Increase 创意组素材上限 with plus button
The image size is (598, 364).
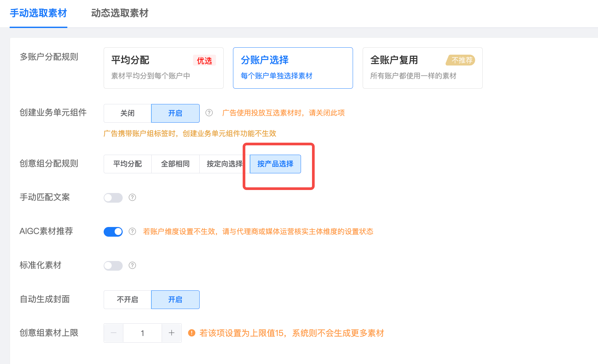(172, 333)
